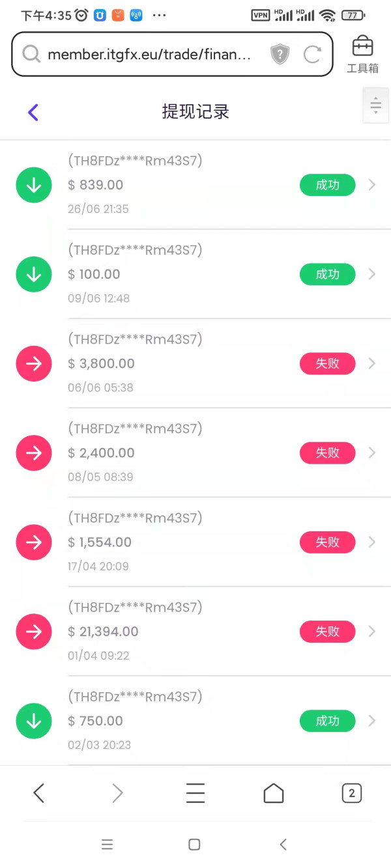391x868 pixels.
Task: Expand details chevron for $21,394.00 record
Action: click(372, 631)
